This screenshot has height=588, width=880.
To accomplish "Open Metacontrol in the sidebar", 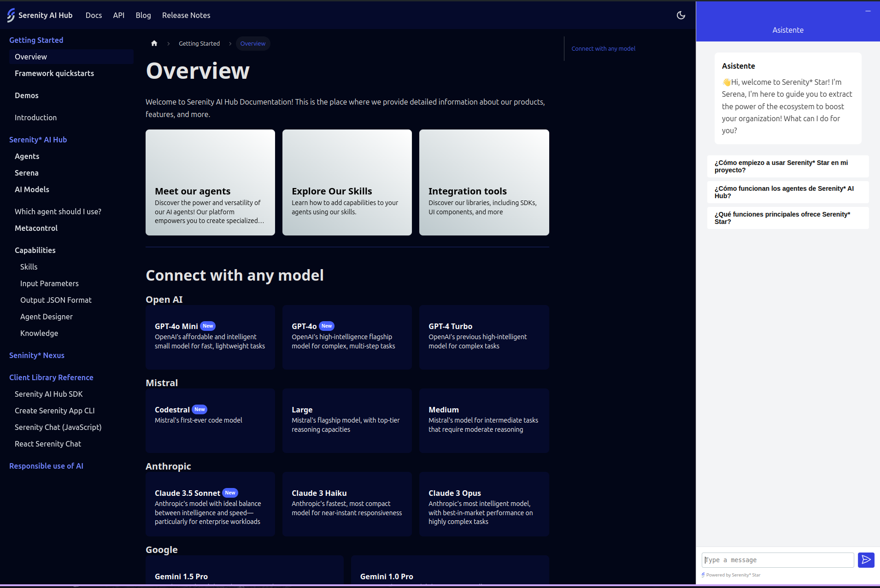I will click(36, 228).
